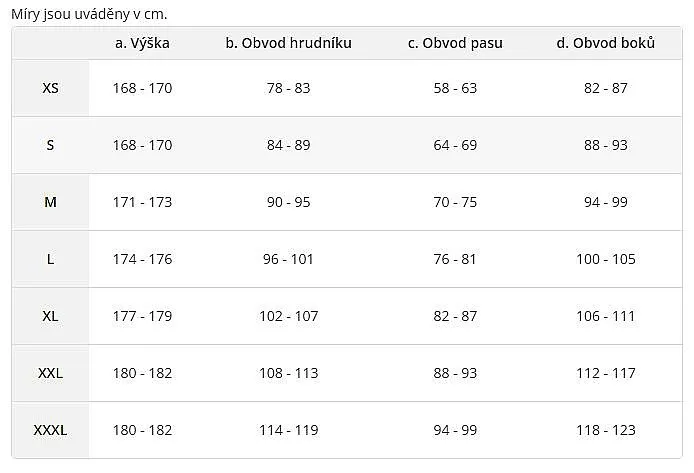This screenshot has width=694, height=473.
Task: Select the L size row label
Action: click(50, 259)
